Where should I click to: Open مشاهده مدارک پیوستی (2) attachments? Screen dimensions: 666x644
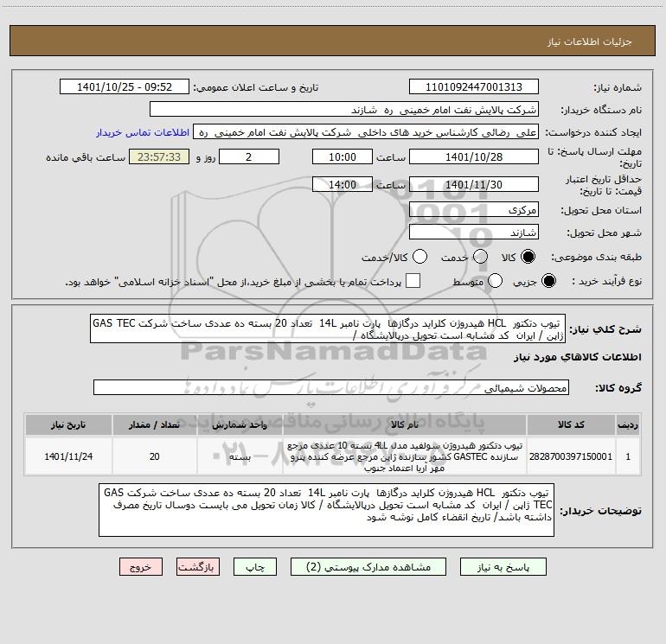click(368, 567)
